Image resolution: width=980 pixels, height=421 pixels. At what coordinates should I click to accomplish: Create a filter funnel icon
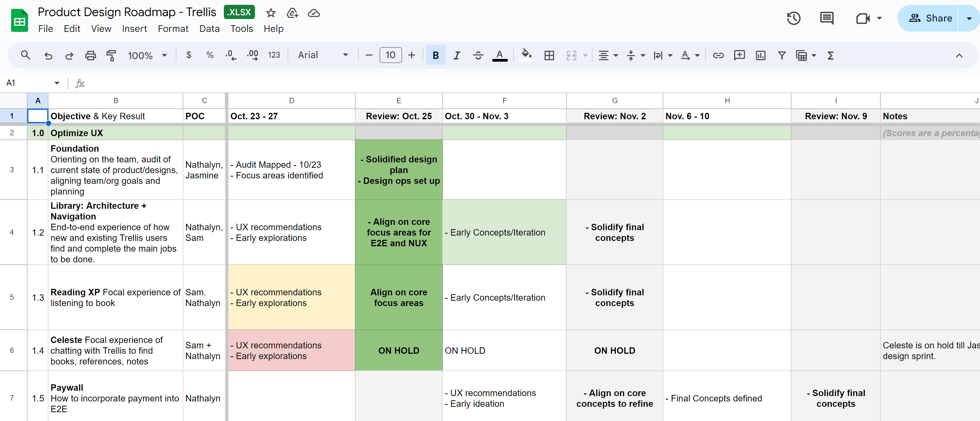(782, 55)
